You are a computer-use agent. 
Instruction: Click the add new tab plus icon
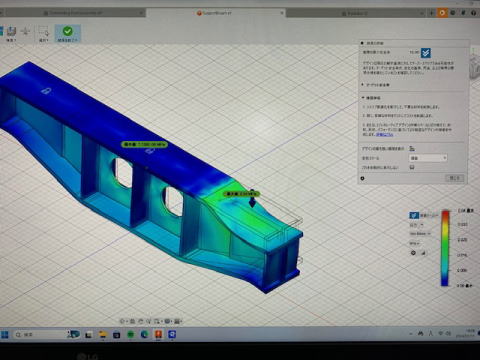(431, 13)
